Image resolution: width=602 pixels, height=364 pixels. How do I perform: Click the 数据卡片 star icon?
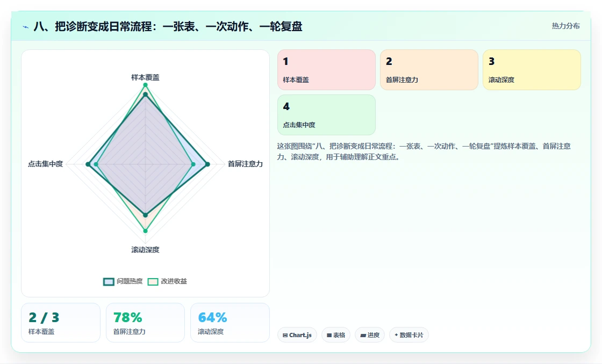pos(396,335)
